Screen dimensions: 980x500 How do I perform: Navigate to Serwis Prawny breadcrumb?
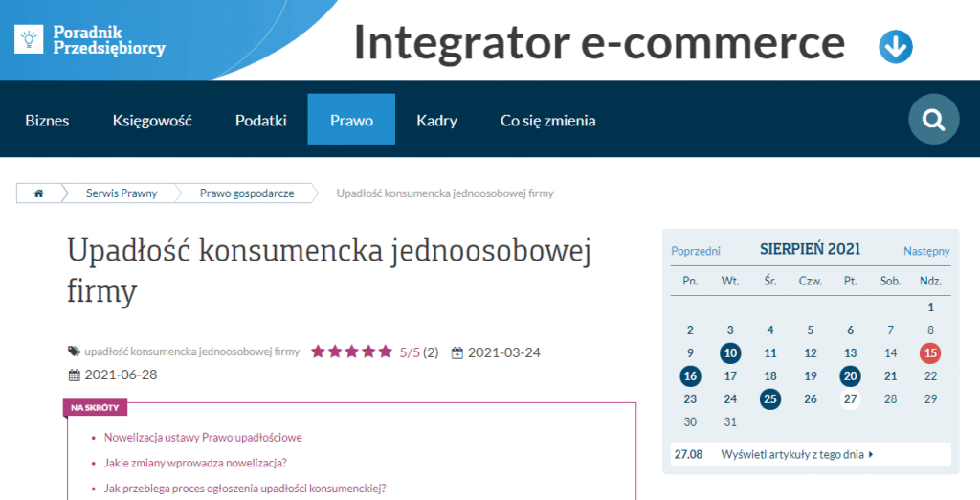(x=122, y=193)
